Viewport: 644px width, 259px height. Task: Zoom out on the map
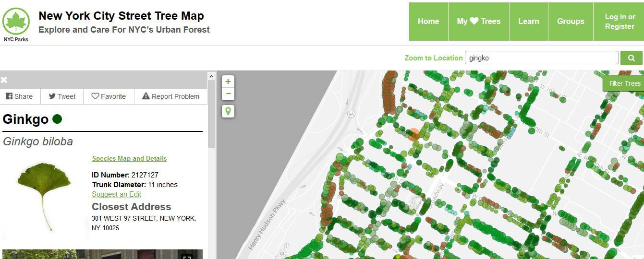228,94
